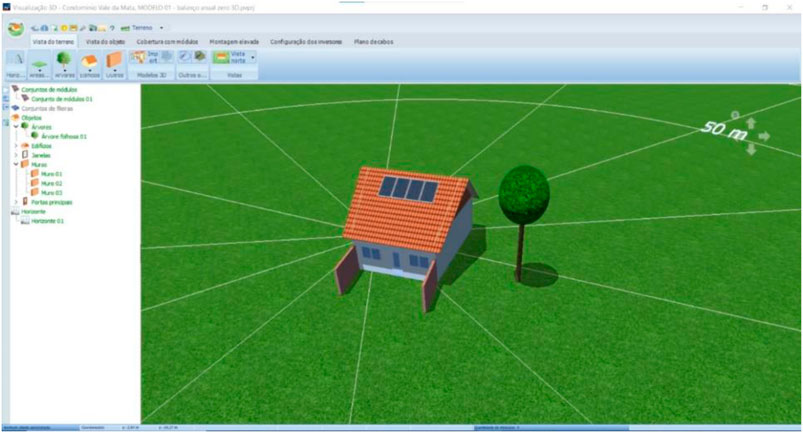The width and height of the screenshot is (803, 433).
Task: Select Horizonte 01 in the tree
Action: point(47,221)
